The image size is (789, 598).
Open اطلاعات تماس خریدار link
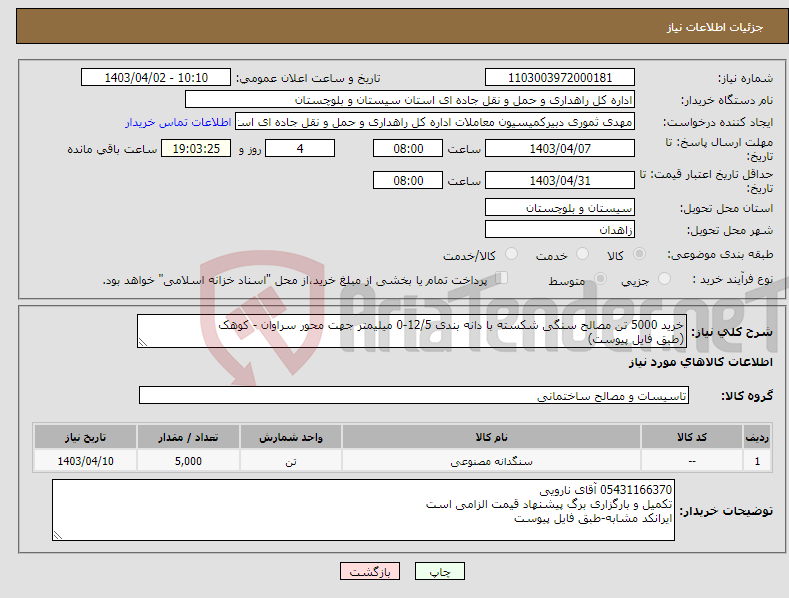(x=178, y=122)
